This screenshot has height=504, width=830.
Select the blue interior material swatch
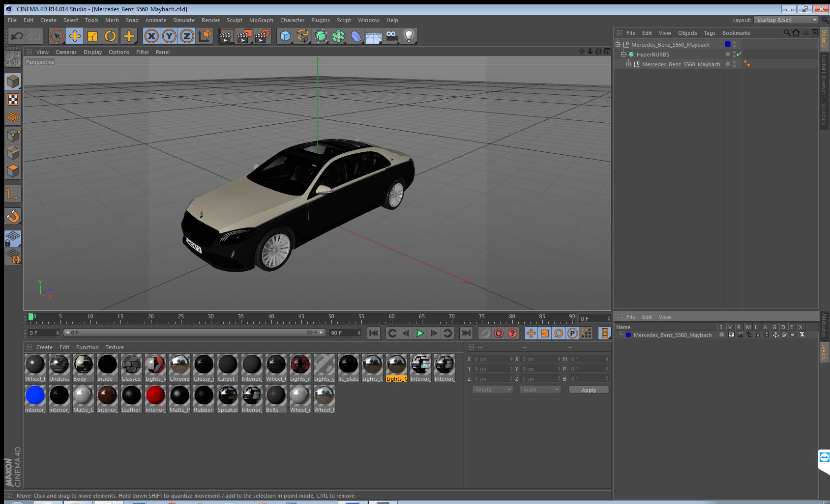click(35, 395)
